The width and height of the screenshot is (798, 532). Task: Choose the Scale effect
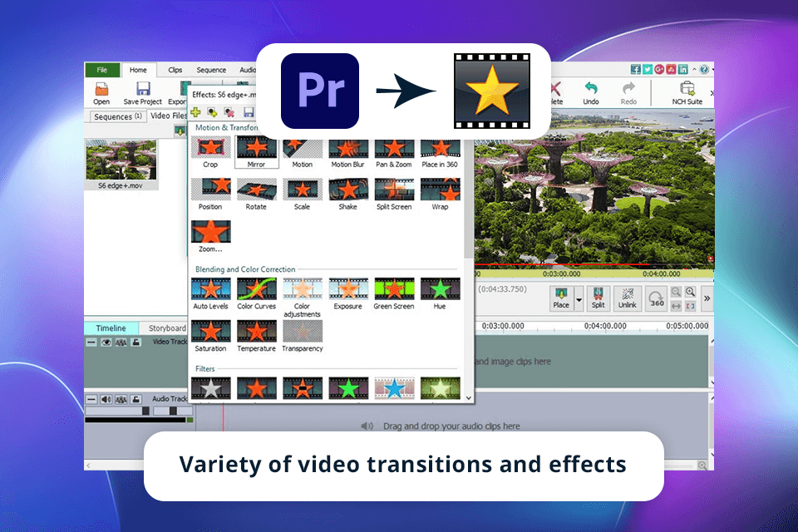click(x=303, y=194)
